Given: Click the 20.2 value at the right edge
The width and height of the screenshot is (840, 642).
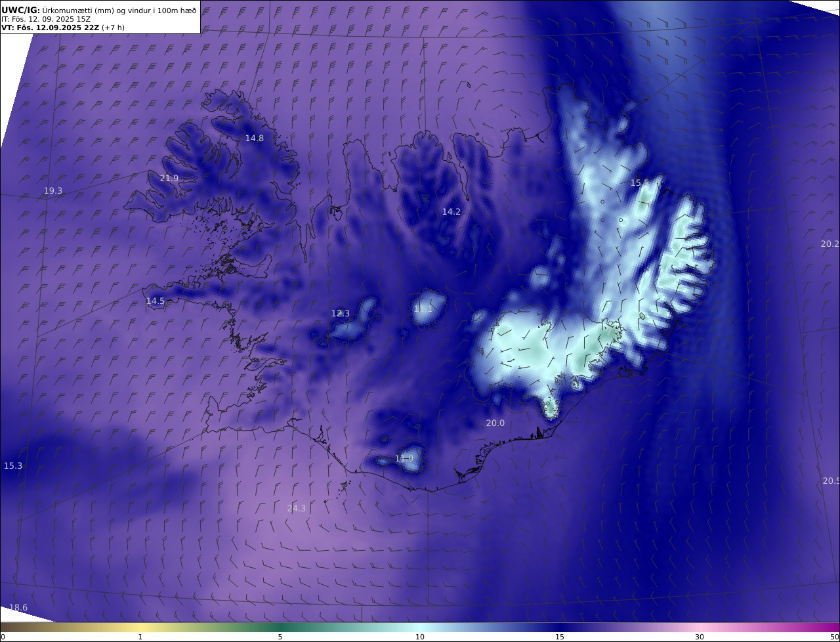Looking at the screenshot, I should (x=830, y=244).
